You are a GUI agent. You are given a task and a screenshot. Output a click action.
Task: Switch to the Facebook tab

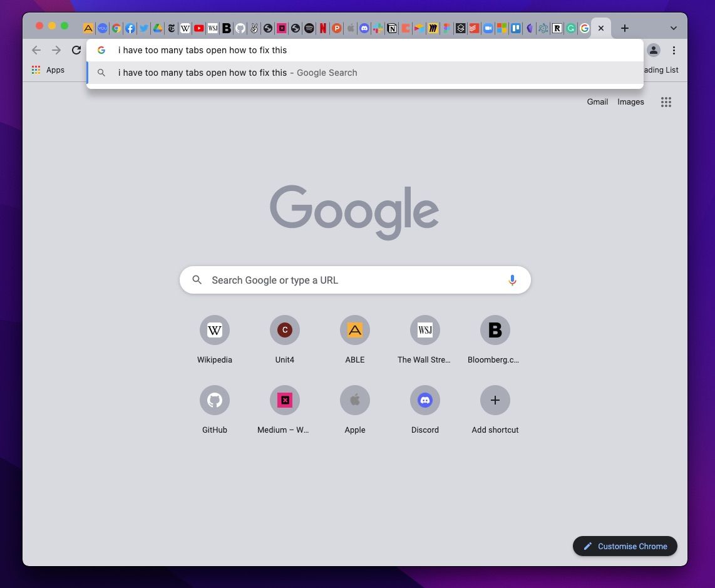(x=130, y=28)
